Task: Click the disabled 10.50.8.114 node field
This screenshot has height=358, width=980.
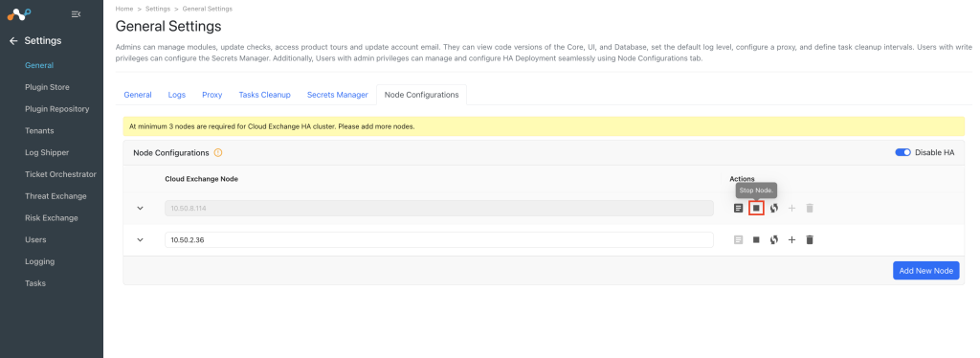Action: coord(438,208)
